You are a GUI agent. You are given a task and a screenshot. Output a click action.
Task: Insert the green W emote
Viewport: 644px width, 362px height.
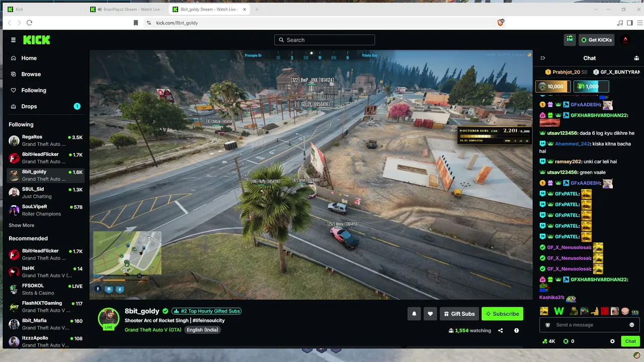tap(558, 311)
